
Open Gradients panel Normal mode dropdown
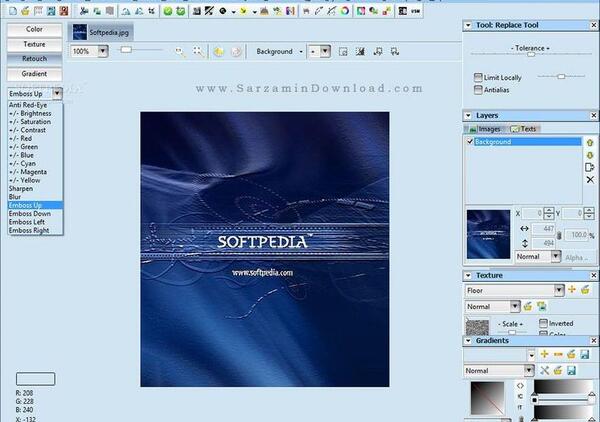click(x=529, y=370)
